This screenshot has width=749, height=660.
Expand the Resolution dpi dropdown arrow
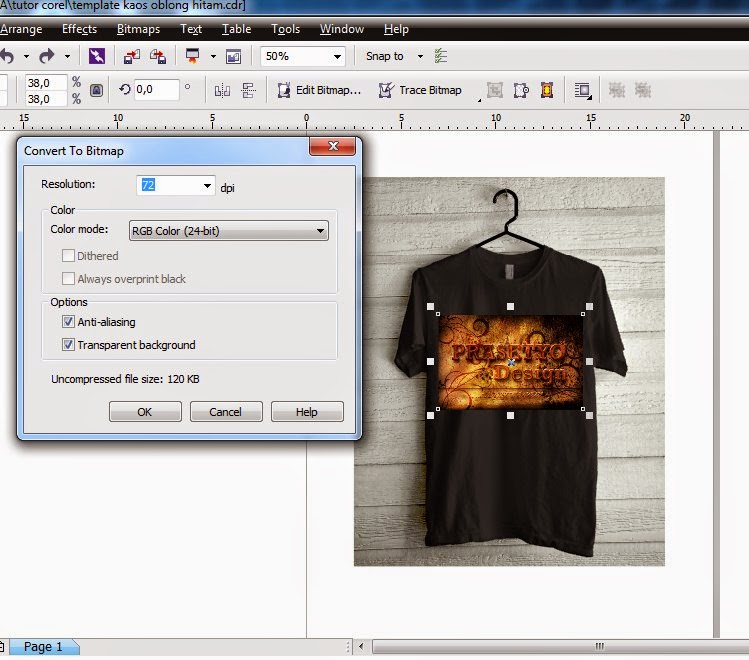click(x=207, y=186)
